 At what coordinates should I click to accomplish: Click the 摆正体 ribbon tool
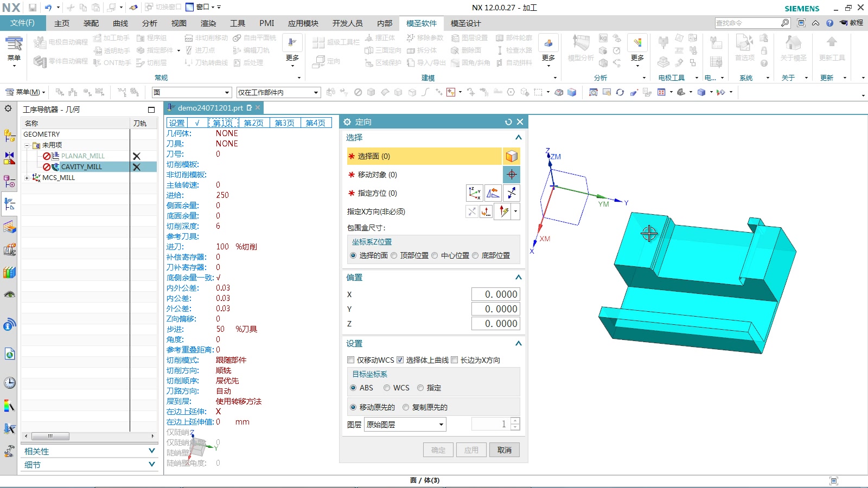pos(380,38)
